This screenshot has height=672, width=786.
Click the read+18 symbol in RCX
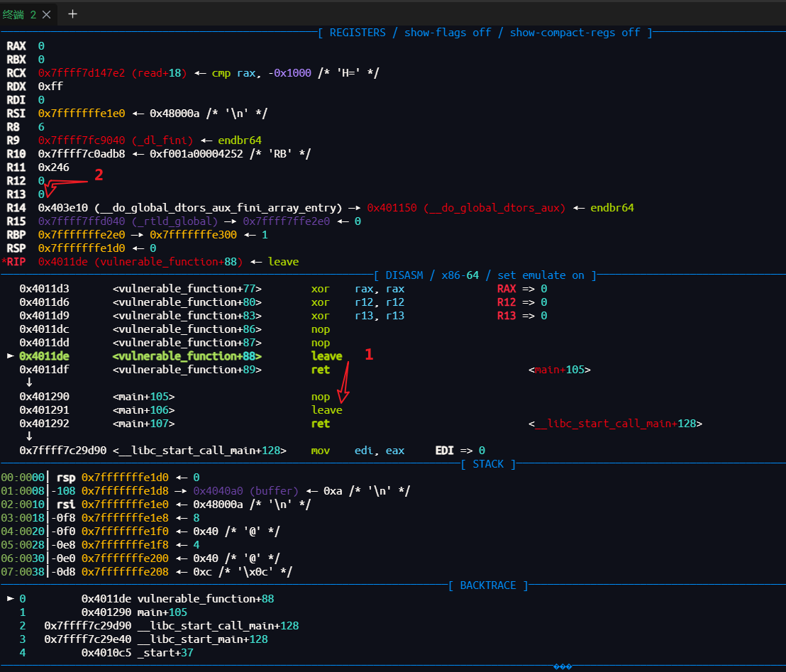click(x=159, y=73)
